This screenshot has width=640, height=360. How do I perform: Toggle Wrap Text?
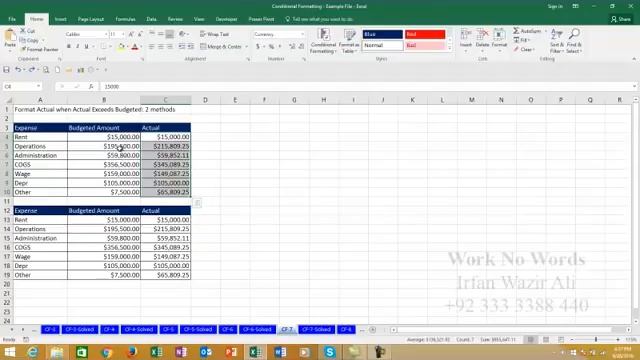click(215, 34)
